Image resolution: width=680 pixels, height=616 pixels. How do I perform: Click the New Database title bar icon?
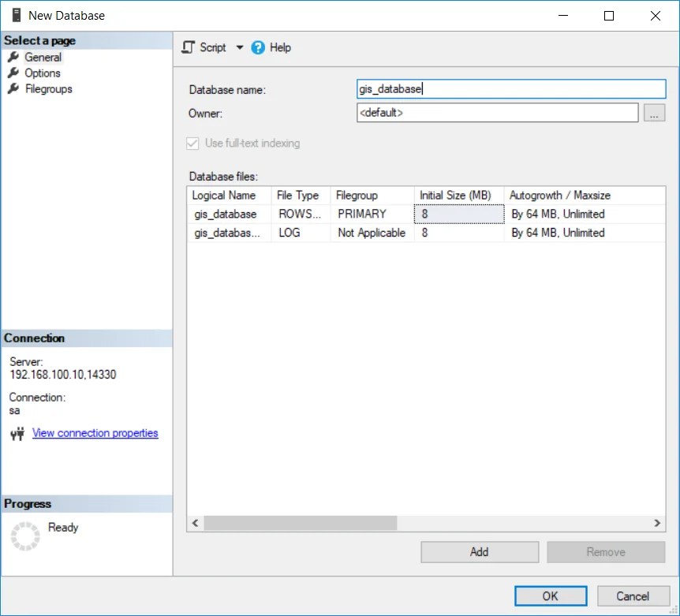[x=17, y=15]
